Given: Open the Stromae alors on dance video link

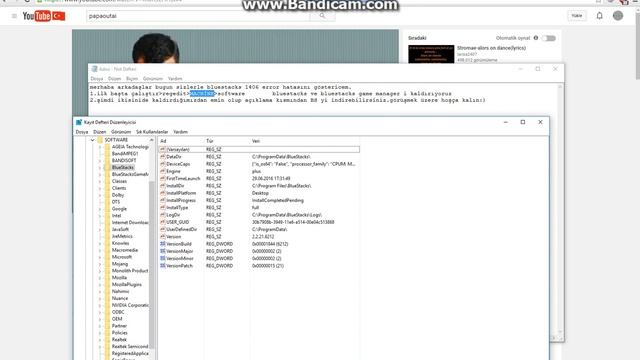Looking at the screenshot, I should [491, 48].
